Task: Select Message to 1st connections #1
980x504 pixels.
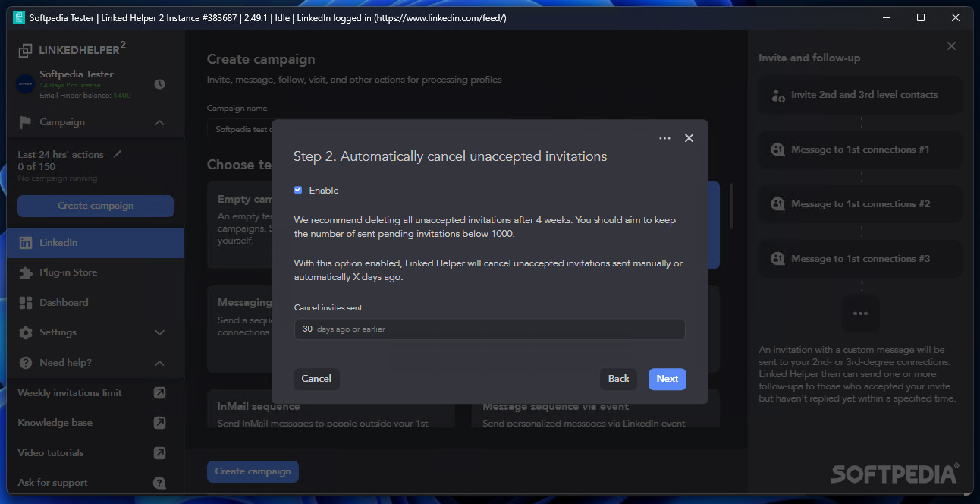Action: click(860, 150)
